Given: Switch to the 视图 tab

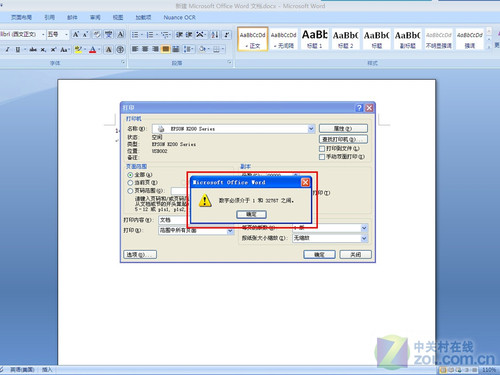Looking at the screenshot, I should pos(118,17).
